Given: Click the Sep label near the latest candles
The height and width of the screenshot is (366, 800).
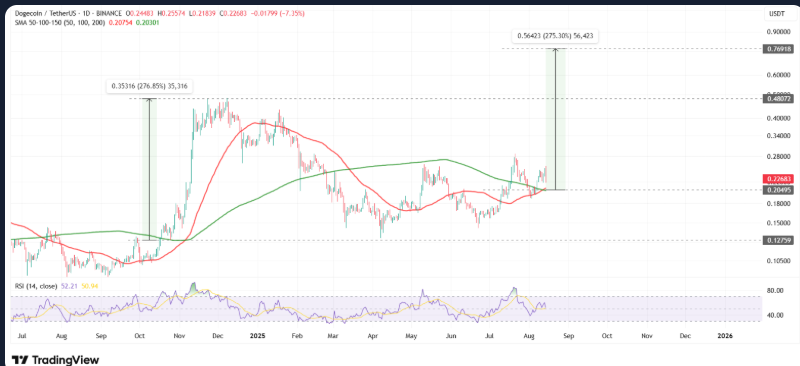Looking at the screenshot, I should [568, 336].
